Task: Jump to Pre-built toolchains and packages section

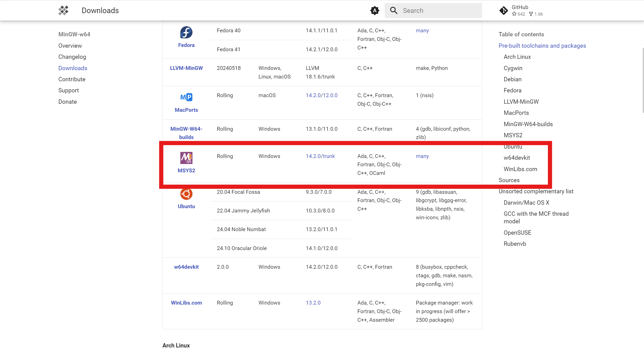Action: pos(542,46)
